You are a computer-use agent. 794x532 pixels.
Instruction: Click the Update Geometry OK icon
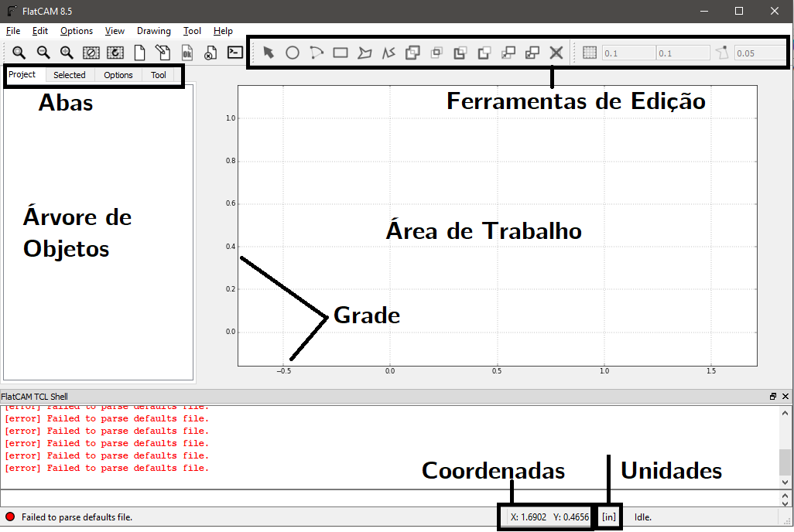pos(187,53)
